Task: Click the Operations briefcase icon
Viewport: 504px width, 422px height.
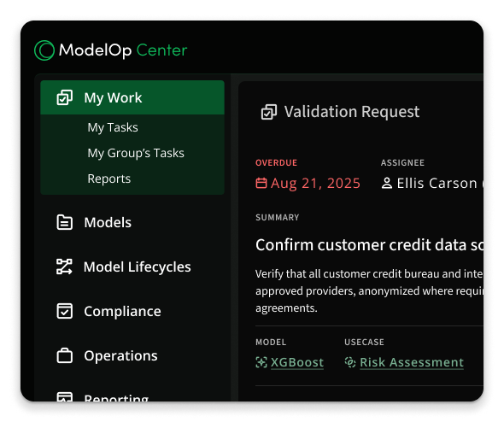Action: point(65,355)
